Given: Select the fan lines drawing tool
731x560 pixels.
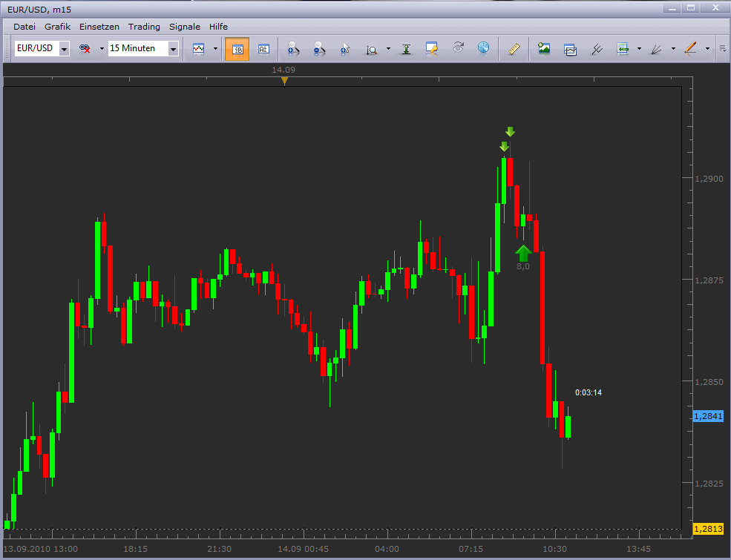Looking at the screenshot, I should tap(656, 49).
